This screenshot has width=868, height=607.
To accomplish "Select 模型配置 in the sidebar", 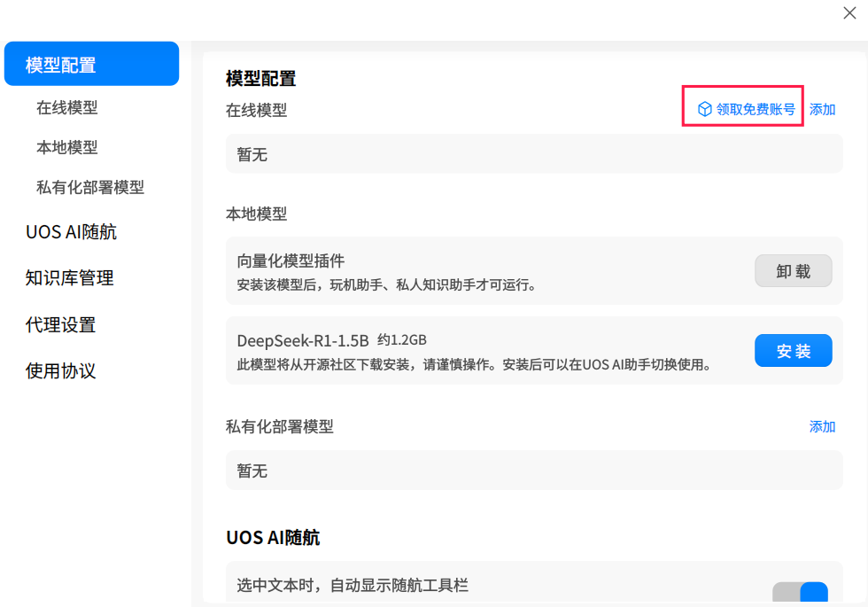I will [x=91, y=64].
